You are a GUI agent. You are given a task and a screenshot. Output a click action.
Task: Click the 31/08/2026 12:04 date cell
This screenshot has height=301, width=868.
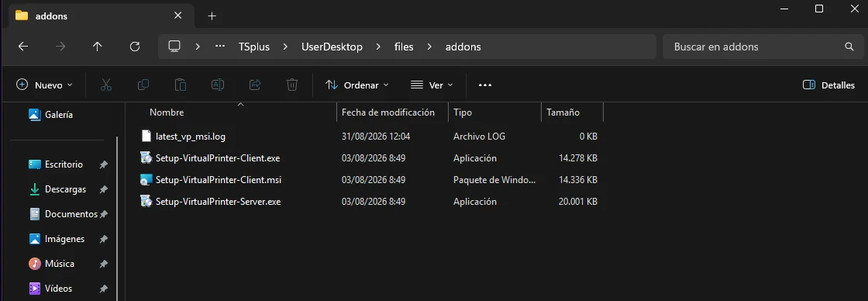[376, 136]
